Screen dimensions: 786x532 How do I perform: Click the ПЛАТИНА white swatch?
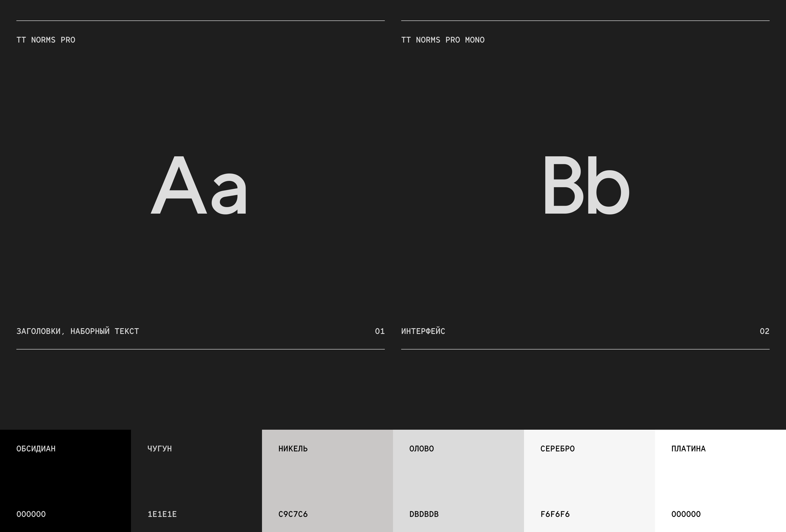tap(720, 481)
